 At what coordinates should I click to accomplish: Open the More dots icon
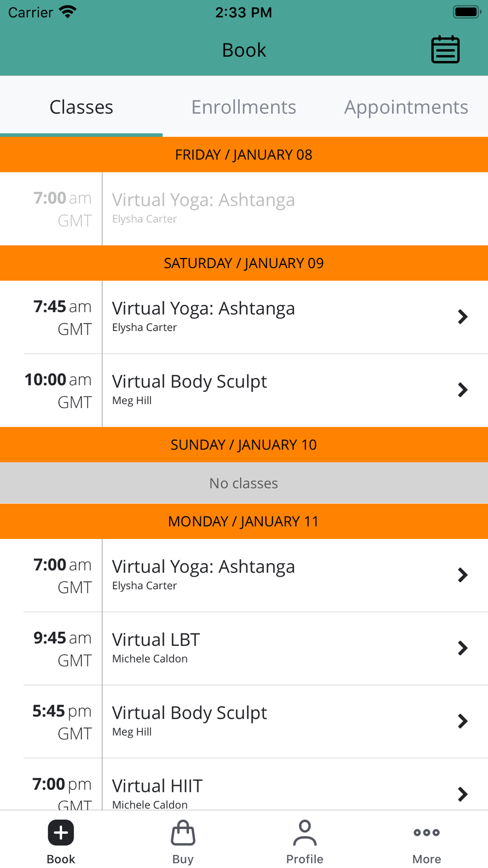427,832
